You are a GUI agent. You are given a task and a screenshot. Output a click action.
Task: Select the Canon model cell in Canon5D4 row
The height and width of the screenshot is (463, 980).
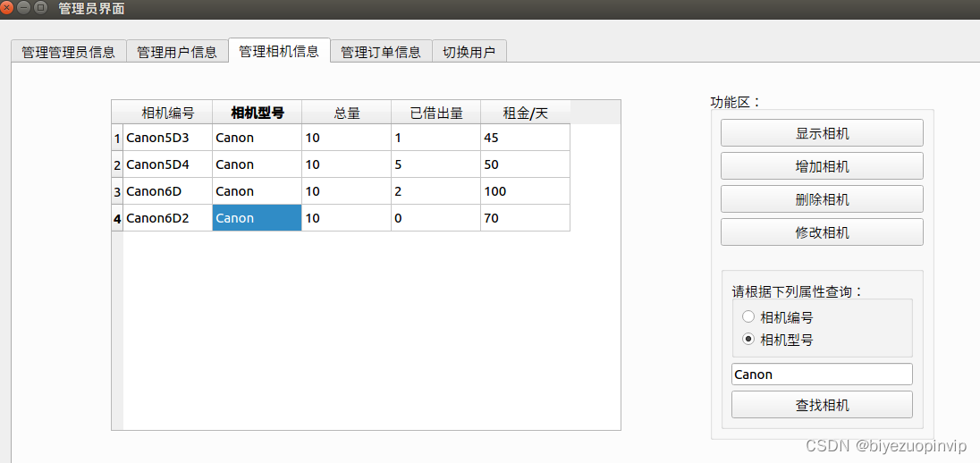coord(257,164)
